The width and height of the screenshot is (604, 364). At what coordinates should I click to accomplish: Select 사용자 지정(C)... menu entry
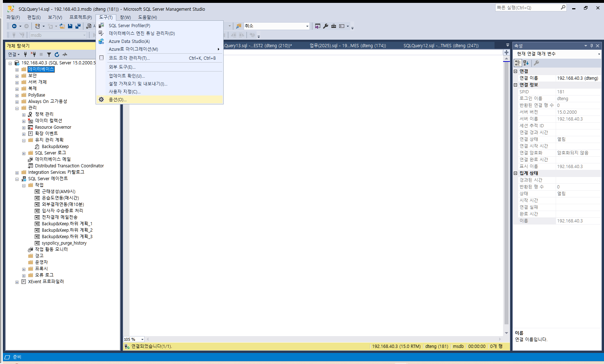pos(160,92)
